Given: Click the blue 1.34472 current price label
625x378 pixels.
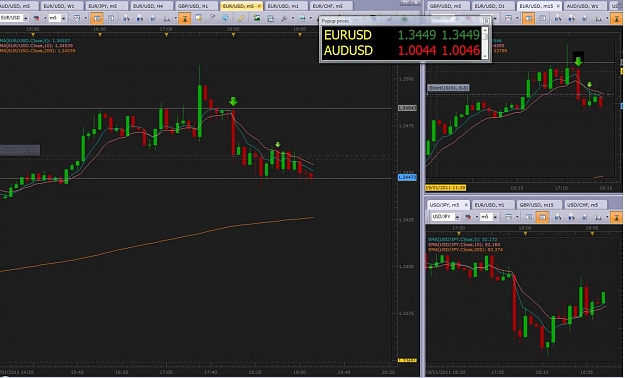Looking at the screenshot, I should [407, 177].
